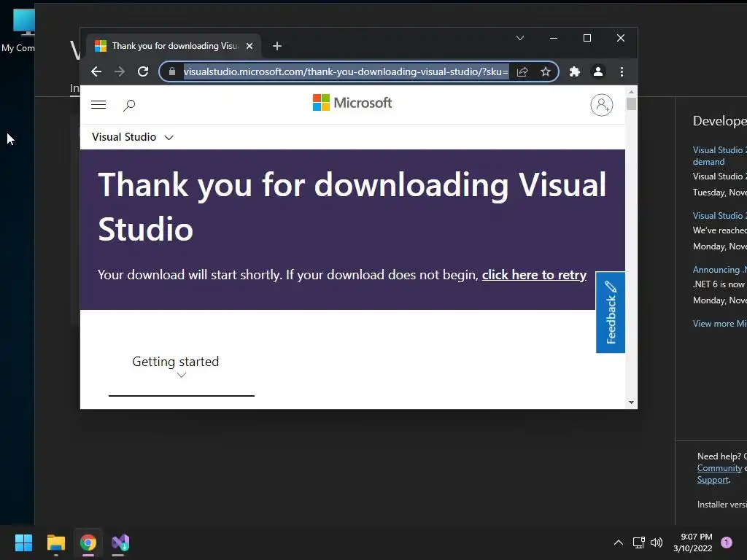Open the Chrome extensions puzzle icon
The width and height of the screenshot is (747, 560).
tap(575, 71)
